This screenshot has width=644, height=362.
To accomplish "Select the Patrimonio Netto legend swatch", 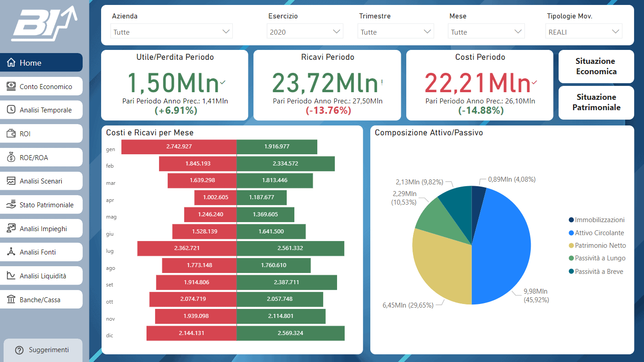I will [x=571, y=246].
